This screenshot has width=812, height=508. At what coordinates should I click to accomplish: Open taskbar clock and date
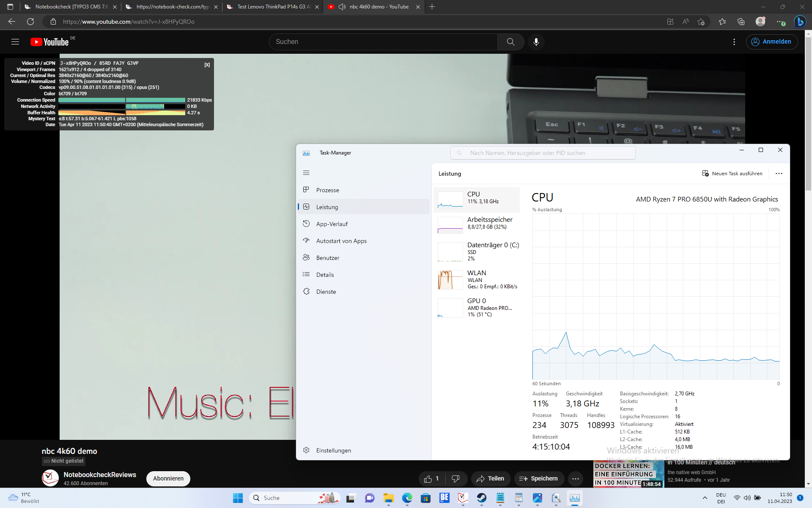click(x=779, y=498)
